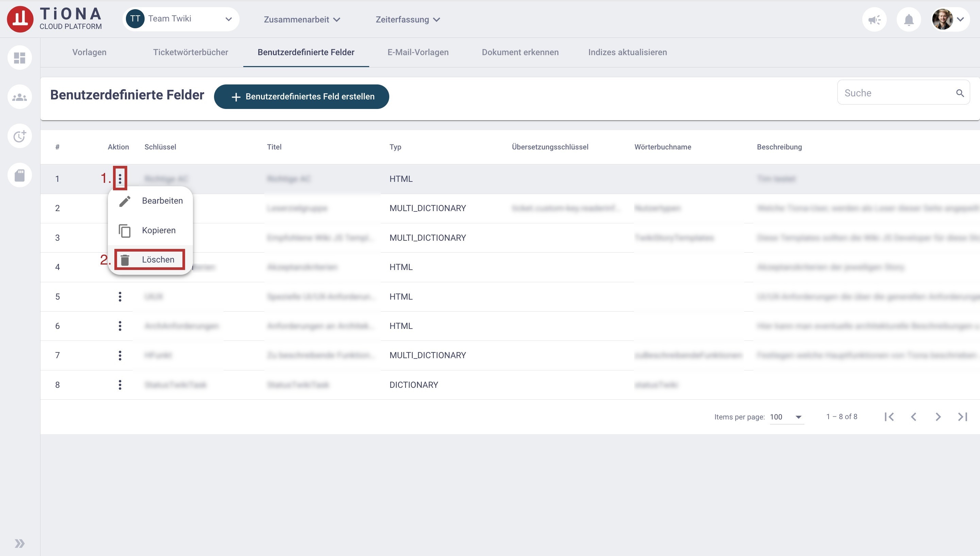Screen dimensions: 980x556
Task: Change items per page dropdown
Action: [x=786, y=417]
